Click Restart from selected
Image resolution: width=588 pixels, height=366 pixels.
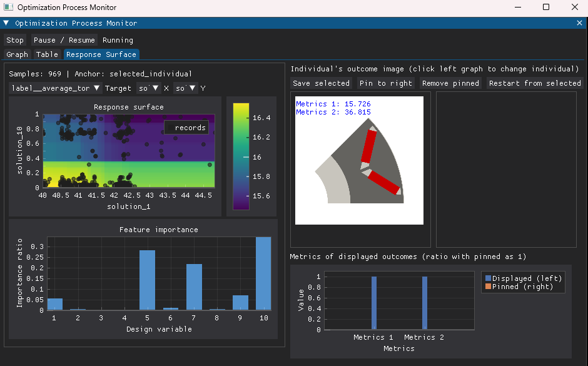pos(535,83)
